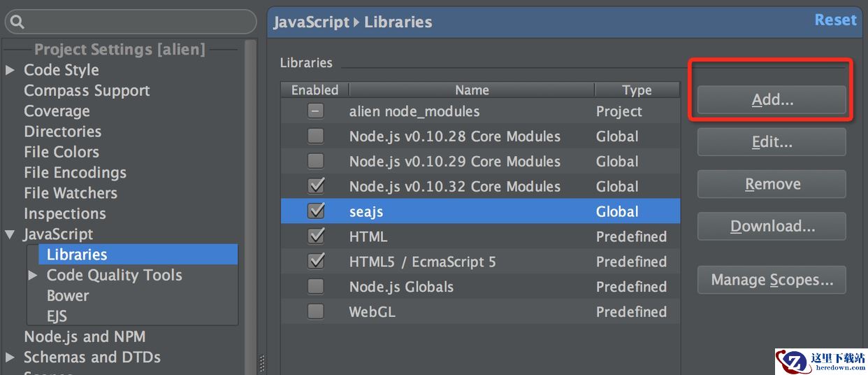Click Global type cell of seajs row
This screenshot has height=375, width=868.
(617, 212)
